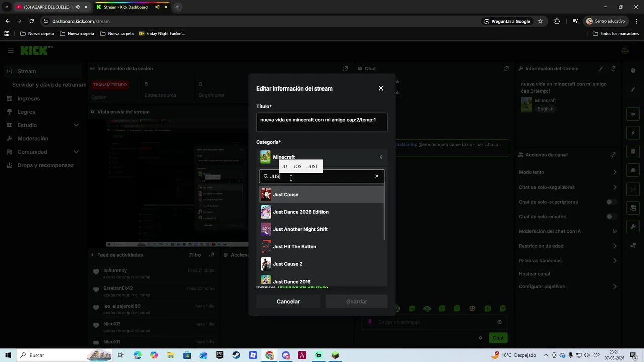Click Hostear canal
644x362 pixels.
534,274
